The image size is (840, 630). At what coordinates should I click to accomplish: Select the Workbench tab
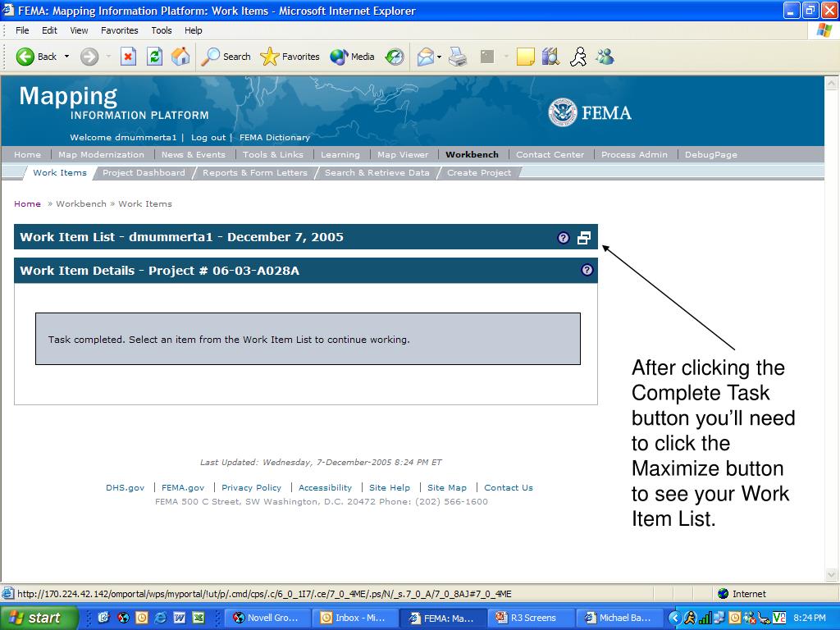472,154
